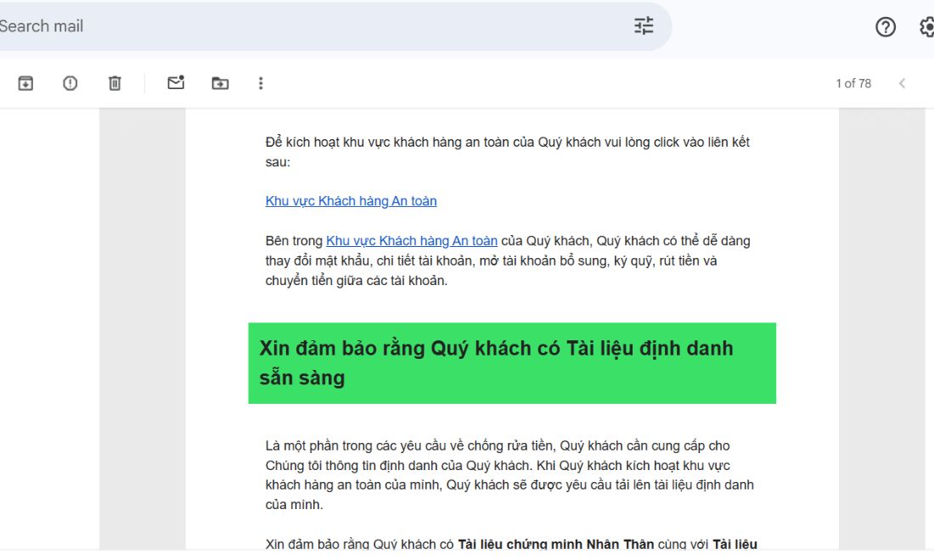Click the green heading 'Xin đảm bảo rằng Quý khách'
Viewport: 934px width, 560px height.
pyautogui.click(x=512, y=363)
